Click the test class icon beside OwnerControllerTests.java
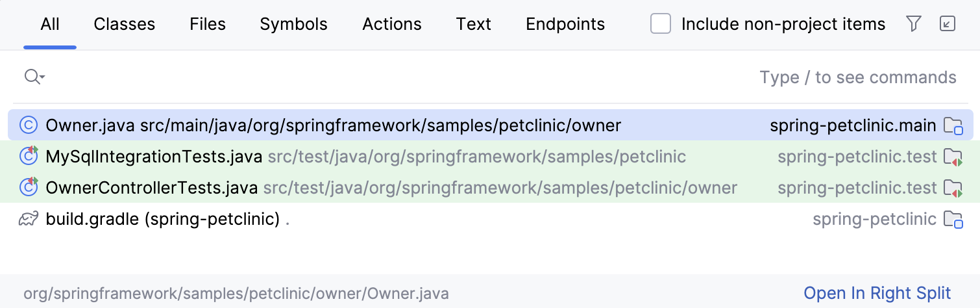This screenshot has width=980, height=308. coord(29,188)
